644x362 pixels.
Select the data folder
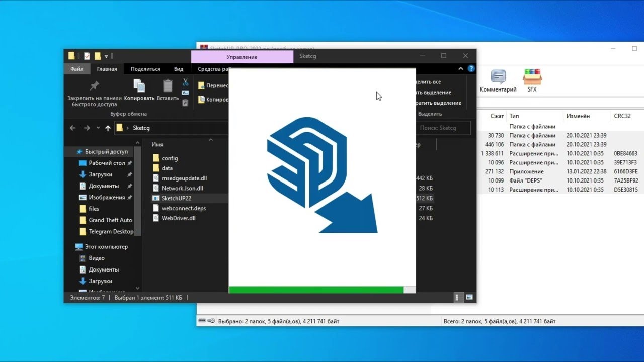tap(167, 168)
